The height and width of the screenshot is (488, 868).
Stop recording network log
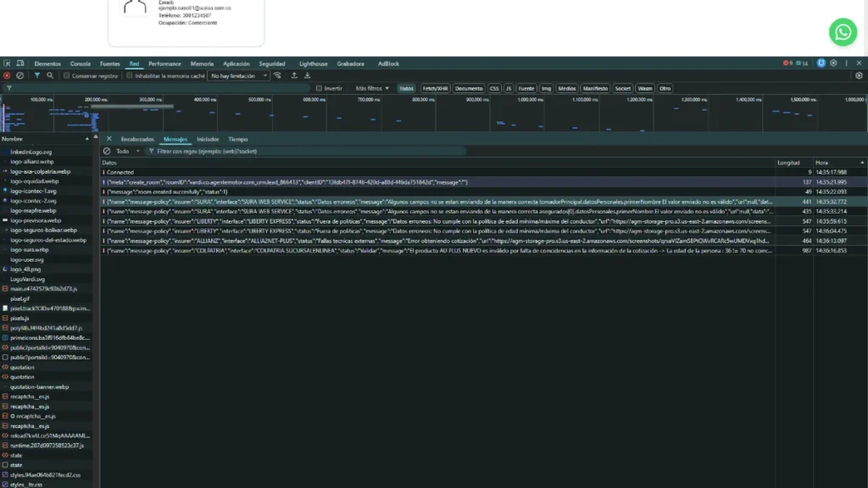pos(7,75)
